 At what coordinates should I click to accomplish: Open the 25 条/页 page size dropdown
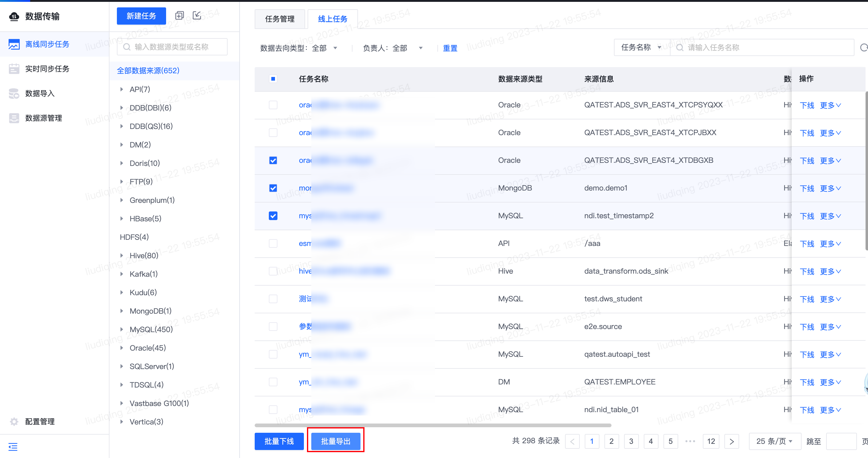775,441
